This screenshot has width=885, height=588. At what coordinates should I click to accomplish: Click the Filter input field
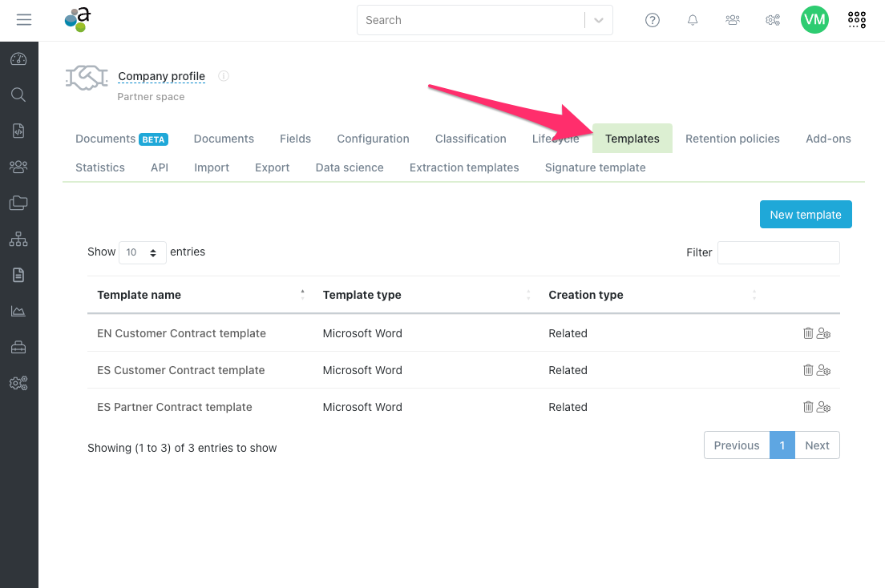(x=778, y=252)
